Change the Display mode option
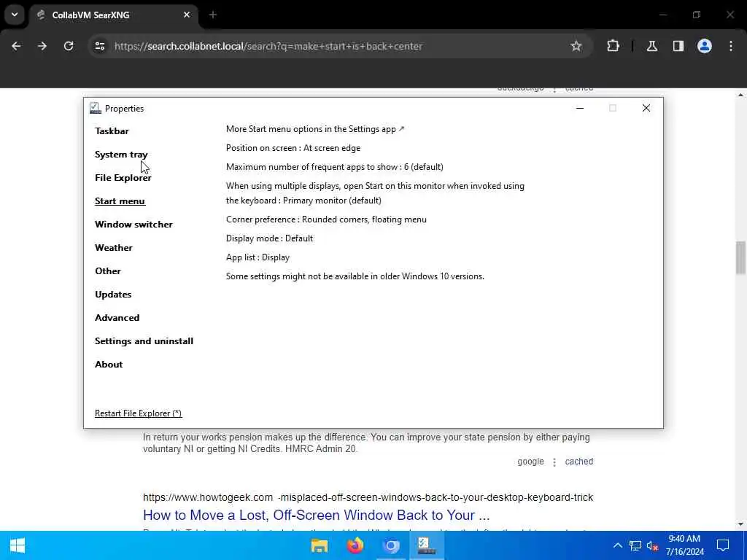Viewport: 747px width, 560px height. point(269,238)
